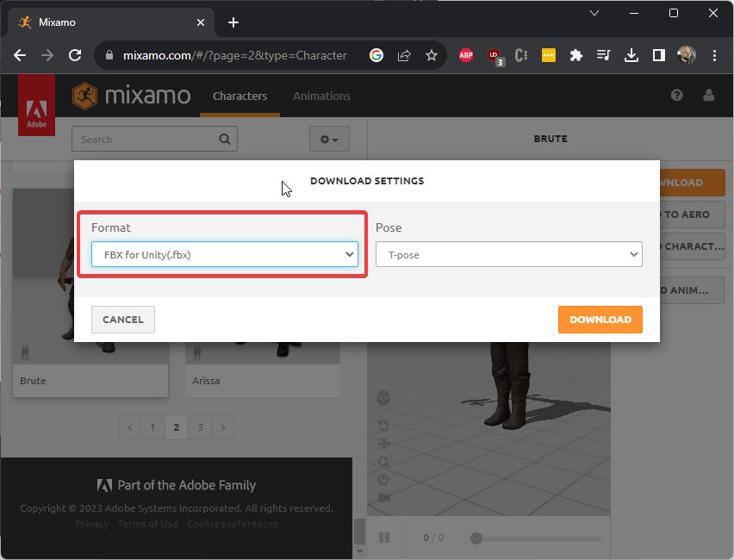Viewport: 734px width, 560px height.
Task: Open the Privacy link in footer
Action: point(91,524)
